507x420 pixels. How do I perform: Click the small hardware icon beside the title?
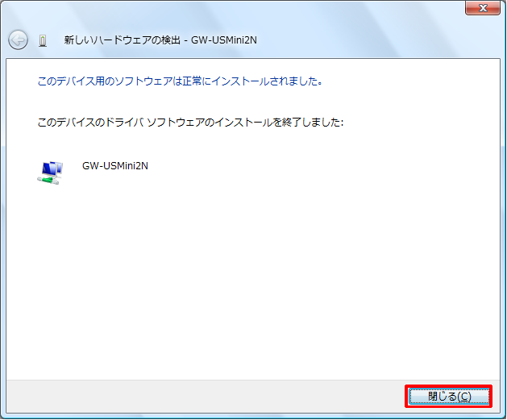pos(44,40)
